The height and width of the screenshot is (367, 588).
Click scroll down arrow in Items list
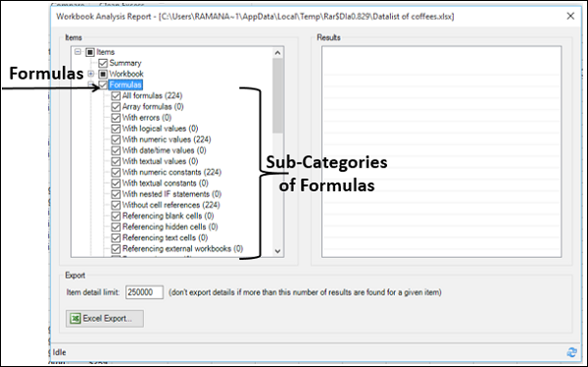(277, 251)
